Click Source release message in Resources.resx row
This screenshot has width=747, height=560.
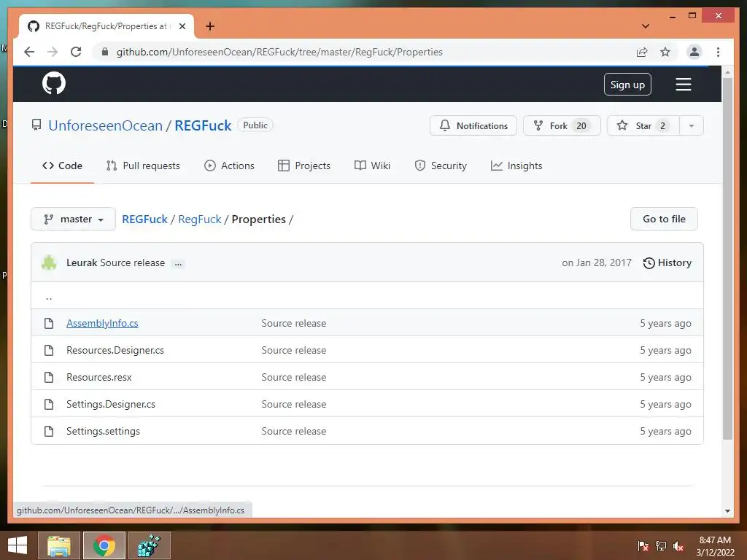pos(294,377)
